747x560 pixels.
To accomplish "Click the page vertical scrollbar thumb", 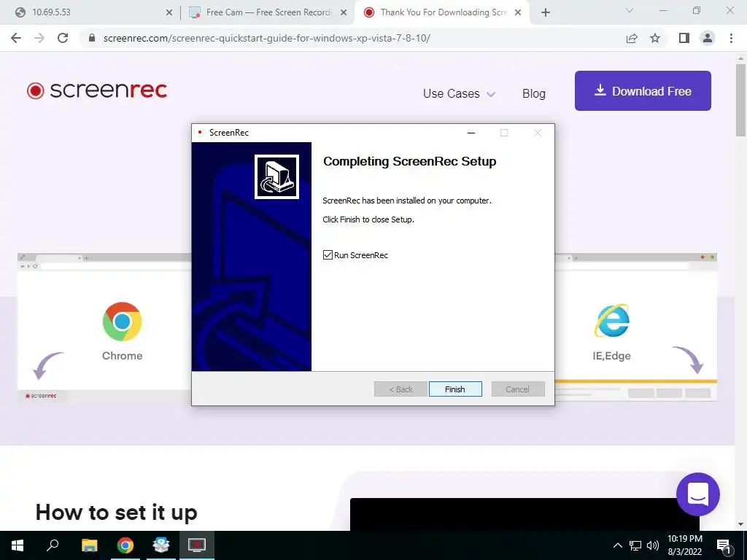I will point(740,100).
